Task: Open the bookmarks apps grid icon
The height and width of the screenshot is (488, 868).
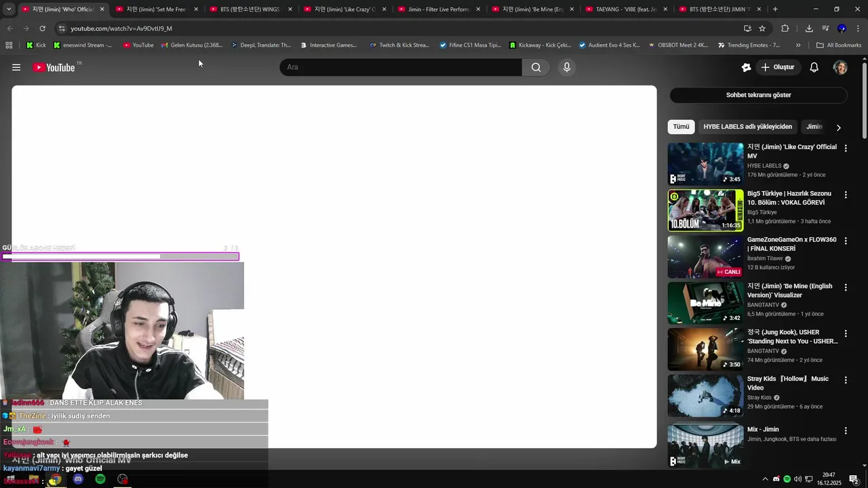Action: point(9,45)
